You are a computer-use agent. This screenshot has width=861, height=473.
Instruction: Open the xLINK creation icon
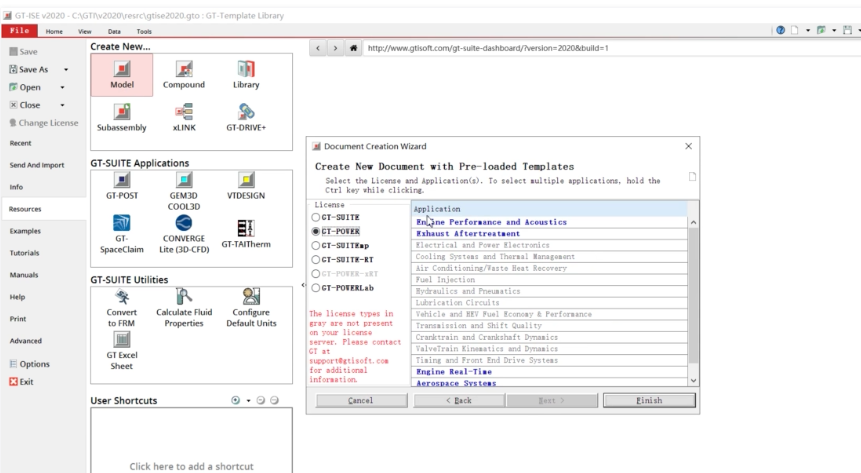point(184,118)
